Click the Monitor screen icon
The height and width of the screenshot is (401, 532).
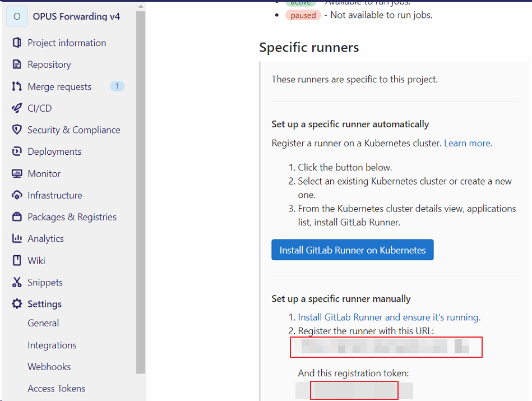[17, 173]
